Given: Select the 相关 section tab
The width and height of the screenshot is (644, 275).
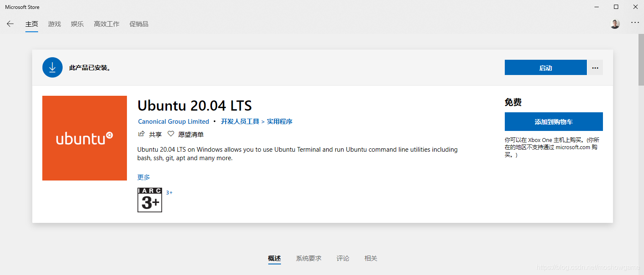Looking at the screenshot, I should click(371, 258).
